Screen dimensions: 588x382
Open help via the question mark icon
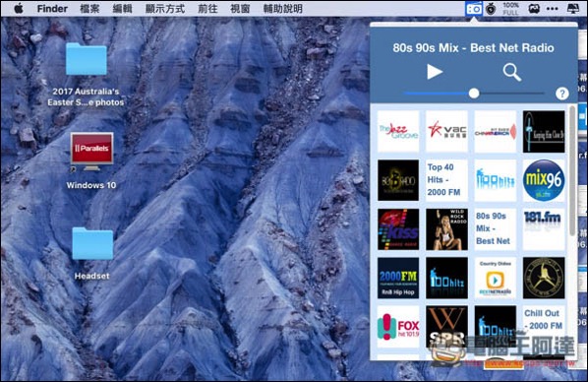(561, 94)
